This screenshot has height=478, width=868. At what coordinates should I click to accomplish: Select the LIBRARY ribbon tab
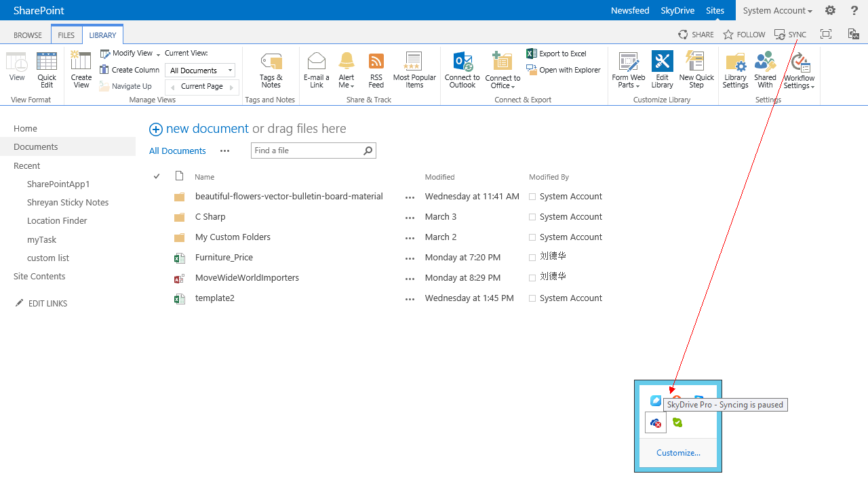[102, 35]
